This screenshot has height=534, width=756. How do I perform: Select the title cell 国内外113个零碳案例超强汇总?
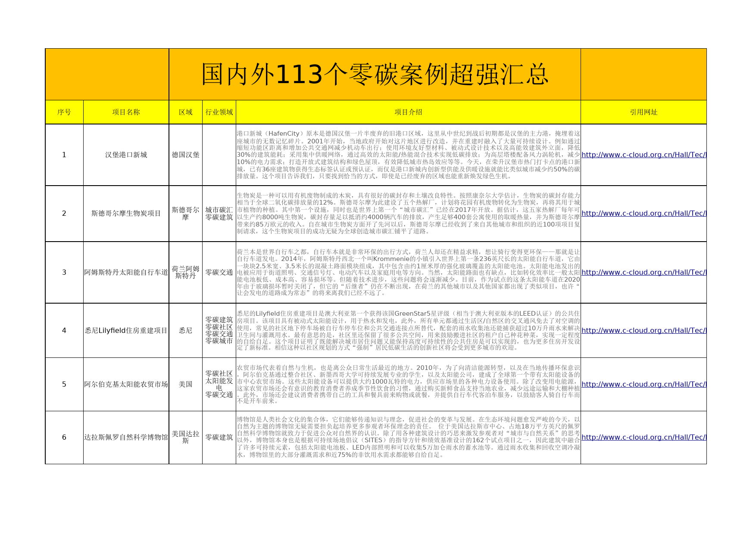tap(375, 75)
